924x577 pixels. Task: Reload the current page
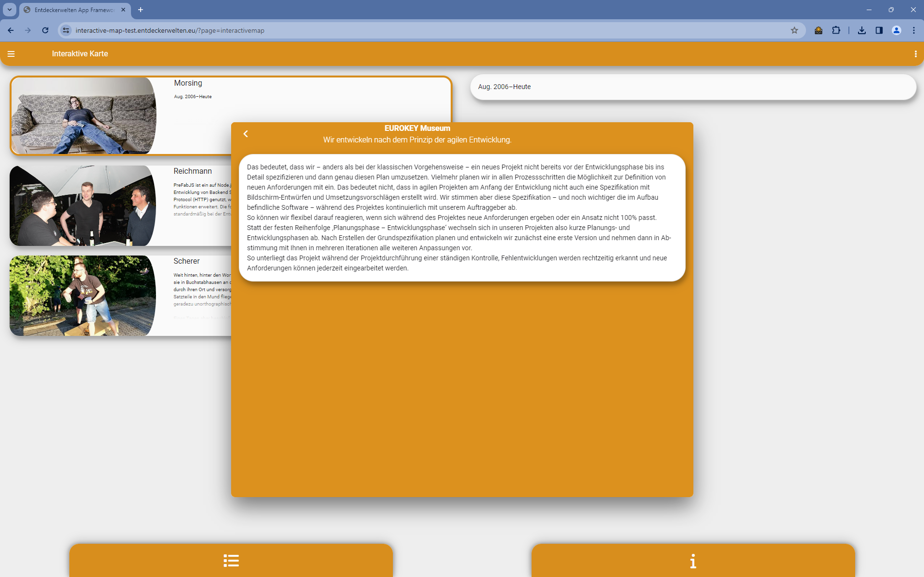pyautogui.click(x=45, y=30)
